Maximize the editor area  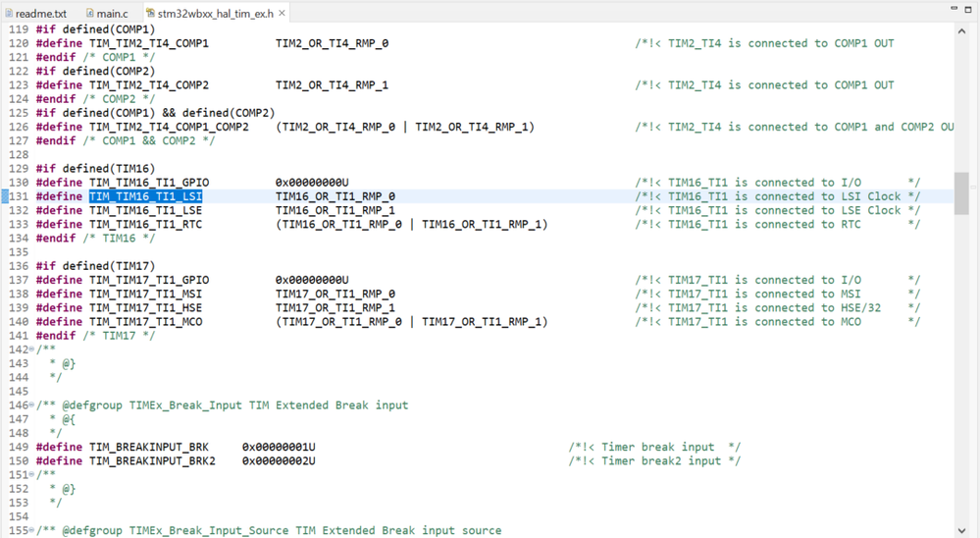[967, 9]
